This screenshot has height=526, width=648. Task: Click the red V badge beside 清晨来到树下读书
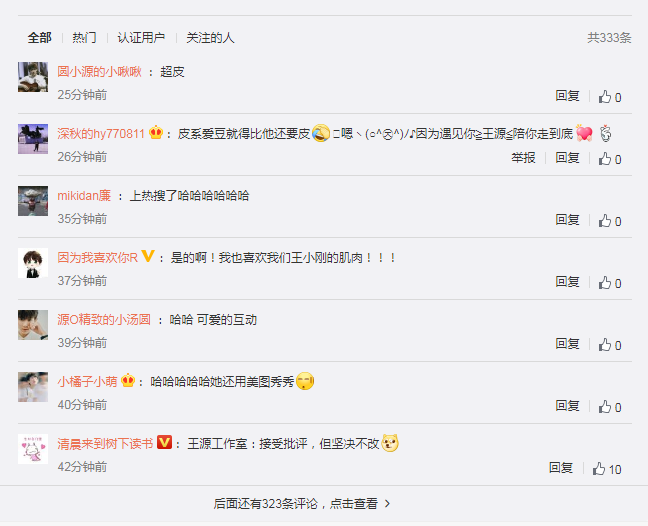tap(164, 442)
